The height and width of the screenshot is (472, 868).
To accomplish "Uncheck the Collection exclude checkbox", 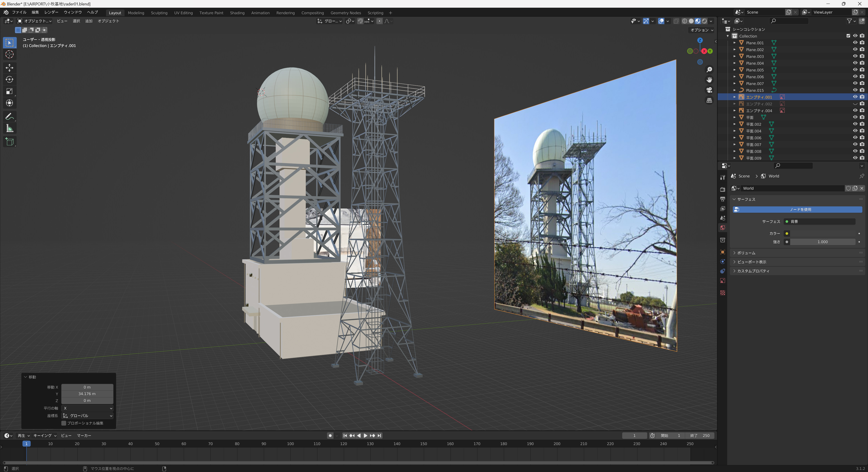I will [849, 36].
